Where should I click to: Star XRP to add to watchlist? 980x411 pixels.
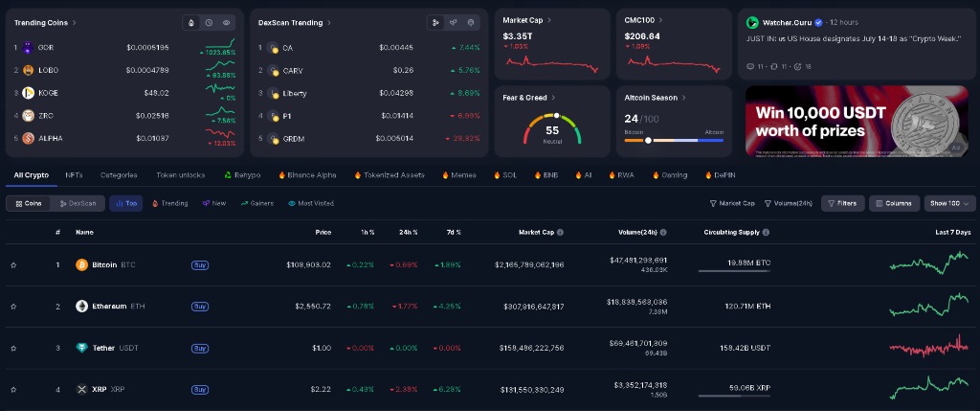pos(13,389)
